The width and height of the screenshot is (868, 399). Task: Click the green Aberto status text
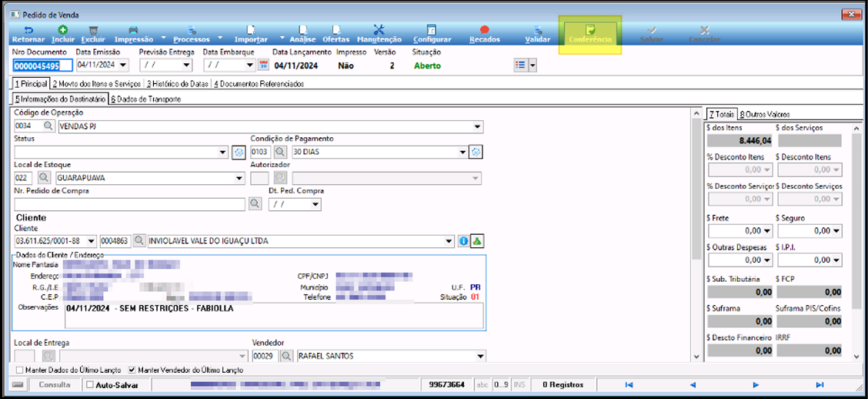427,65
